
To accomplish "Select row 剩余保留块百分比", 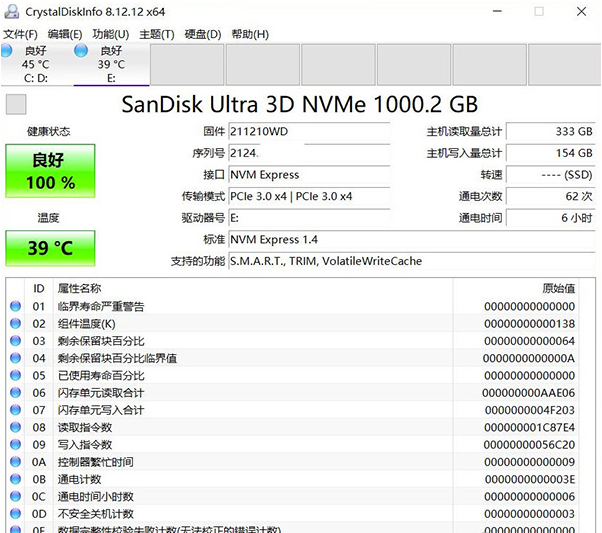I will [293, 341].
